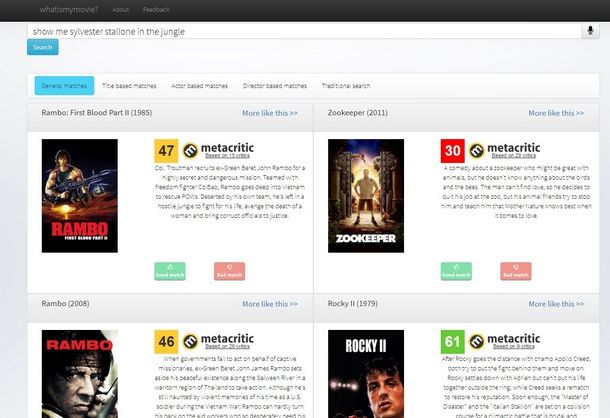Image resolution: width=610 pixels, height=418 pixels.
Task: Mark Zookeeper as Bad match
Action: (x=516, y=271)
